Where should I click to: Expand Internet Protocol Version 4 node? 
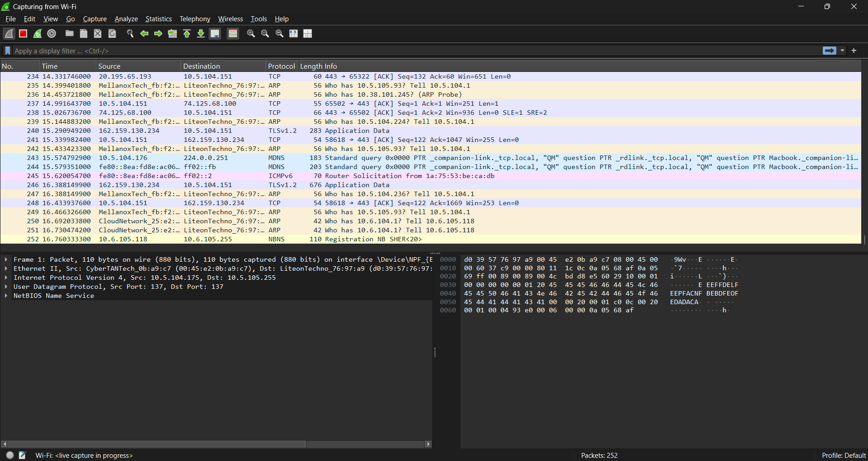coord(6,278)
